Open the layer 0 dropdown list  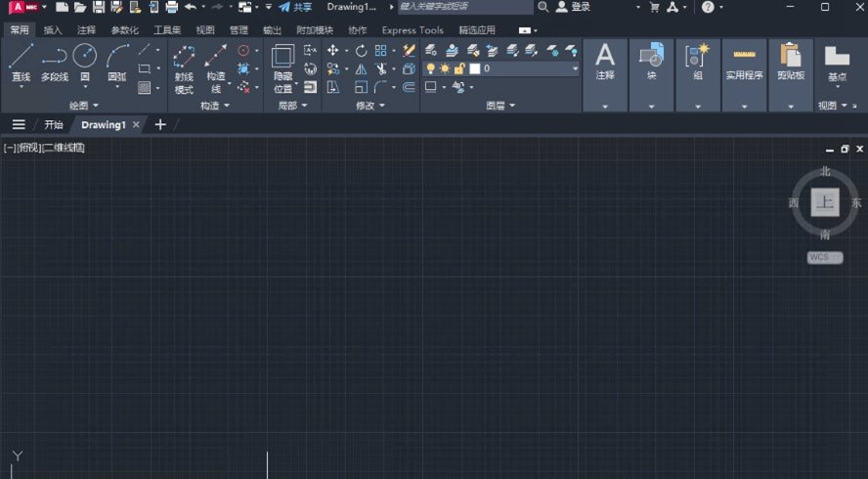(x=575, y=68)
